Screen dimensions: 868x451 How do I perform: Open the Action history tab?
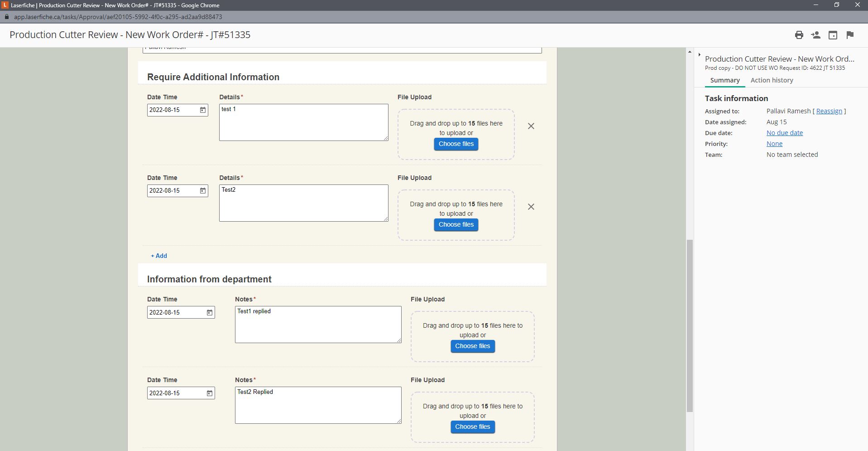click(x=772, y=80)
